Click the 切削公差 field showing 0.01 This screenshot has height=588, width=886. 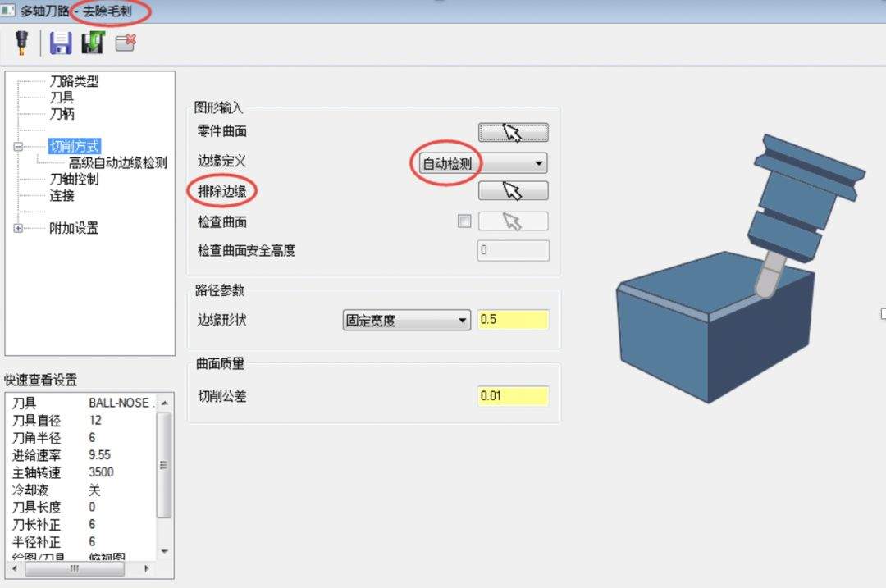513,396
